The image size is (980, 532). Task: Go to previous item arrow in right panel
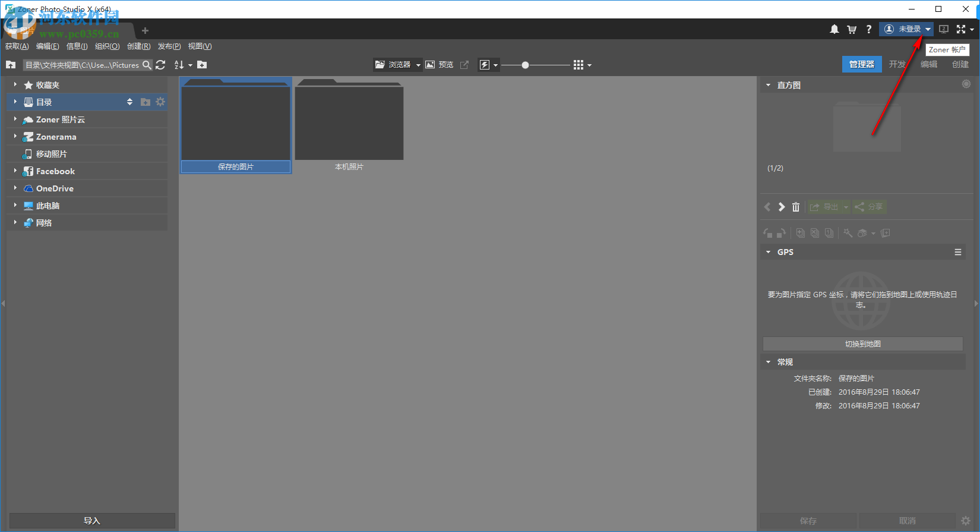click(767, 207)
